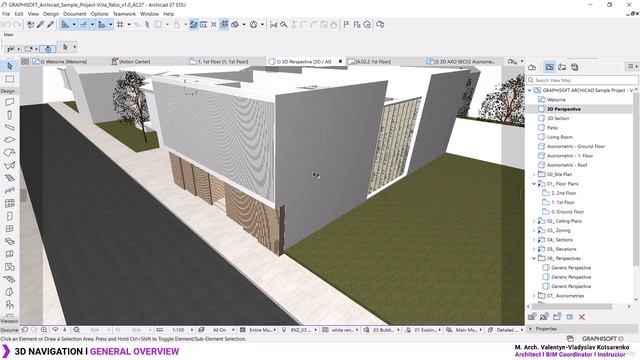
Task: Click Zoom In magnifier in bottom bar
Action: tap(44, 330)
